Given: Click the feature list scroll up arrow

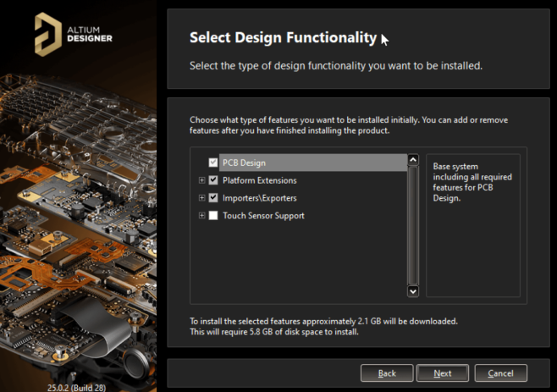Looking at the screenshot, I should coord(413,160).
